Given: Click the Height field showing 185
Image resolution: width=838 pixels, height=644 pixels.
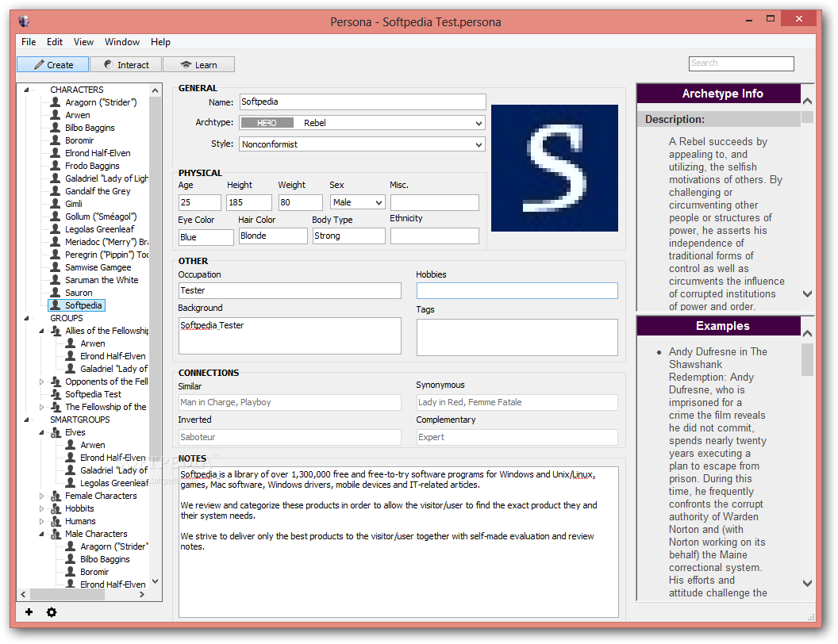Looking at the screenshot, I should click(249, 202).
